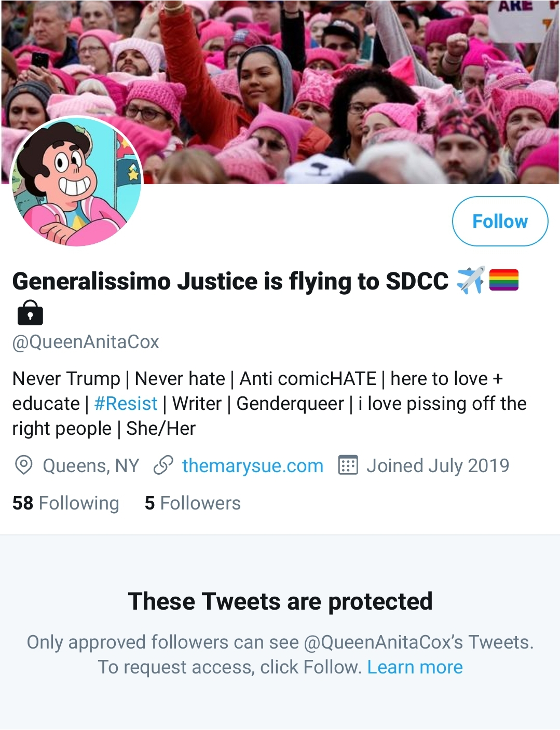Click the Learn more link
This screenshot has width=560, height=730.
click(415, 667)
